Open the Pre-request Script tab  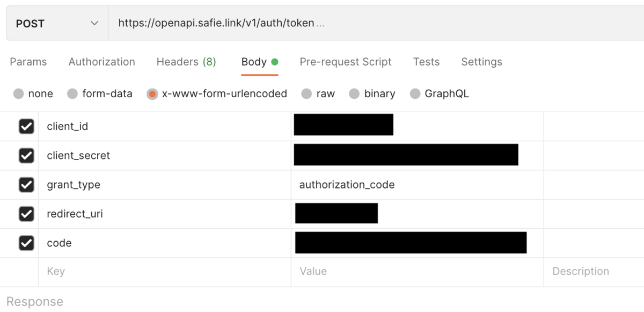tap(346, 62)
